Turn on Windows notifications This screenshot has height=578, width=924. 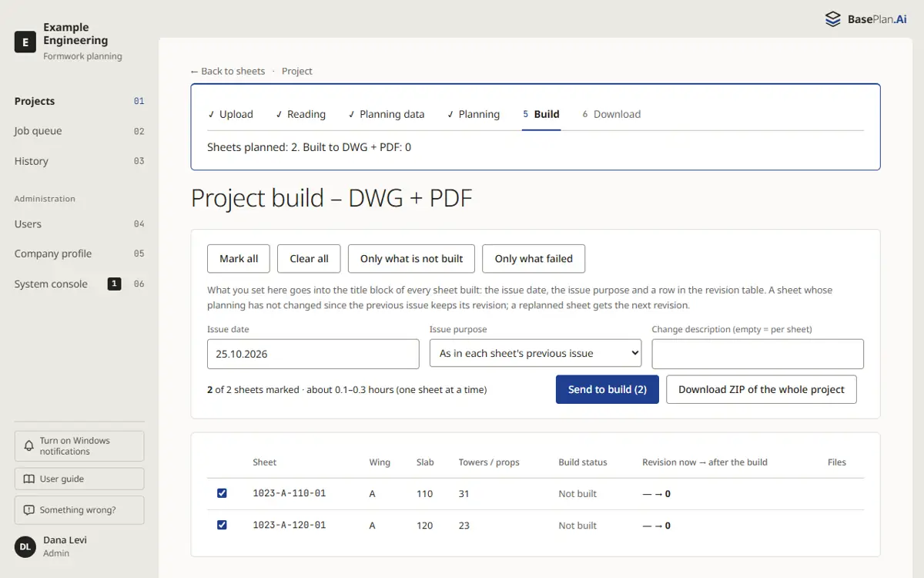[x=79, y=446]
